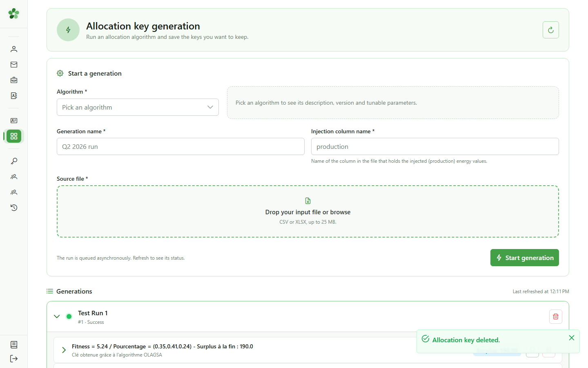This screenshot has width=588, height=368.
Task: Click the refresh button in the header
Action: (551, 30)
